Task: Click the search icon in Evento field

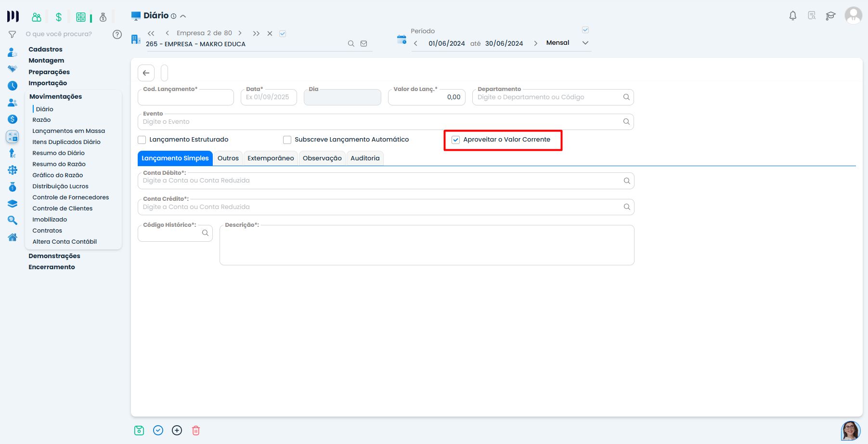Action: (626, 122)
